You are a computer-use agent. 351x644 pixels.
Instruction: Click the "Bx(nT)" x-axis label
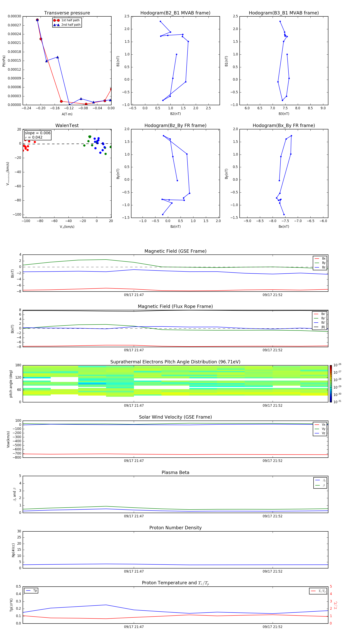pos(284,227)
